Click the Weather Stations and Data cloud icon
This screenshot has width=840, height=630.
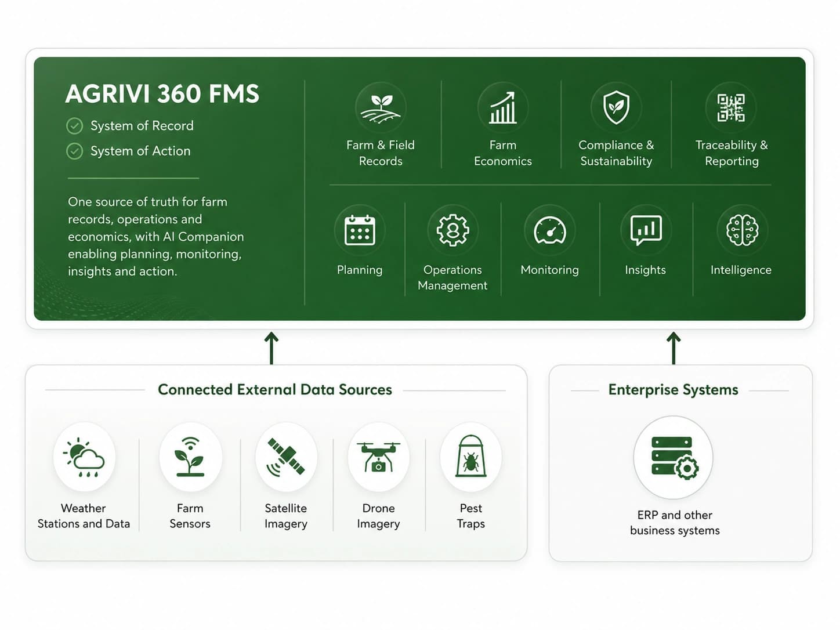[84, 457]
